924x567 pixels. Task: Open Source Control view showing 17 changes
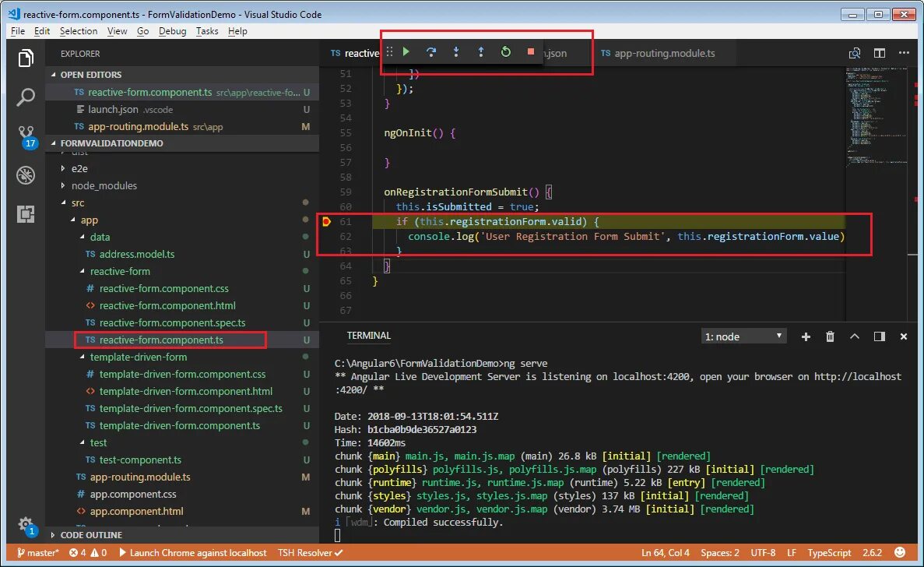click(x=26, y=131)
